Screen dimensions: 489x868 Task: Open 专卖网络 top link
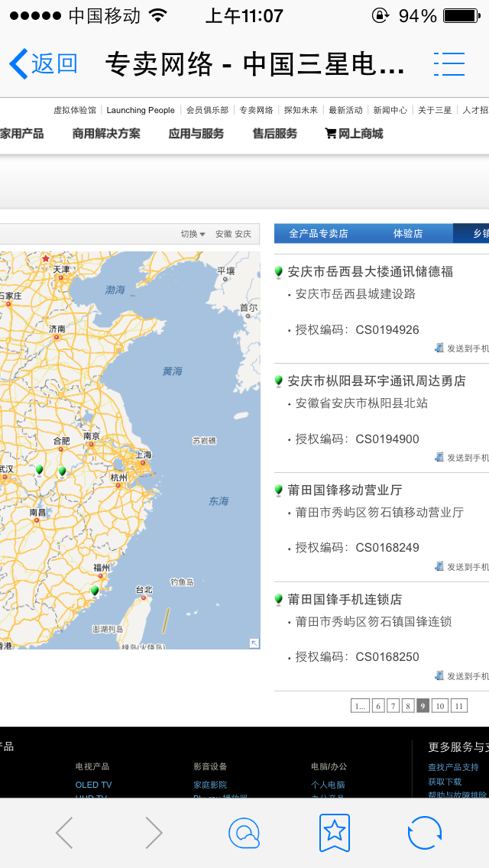click(257, 110)
